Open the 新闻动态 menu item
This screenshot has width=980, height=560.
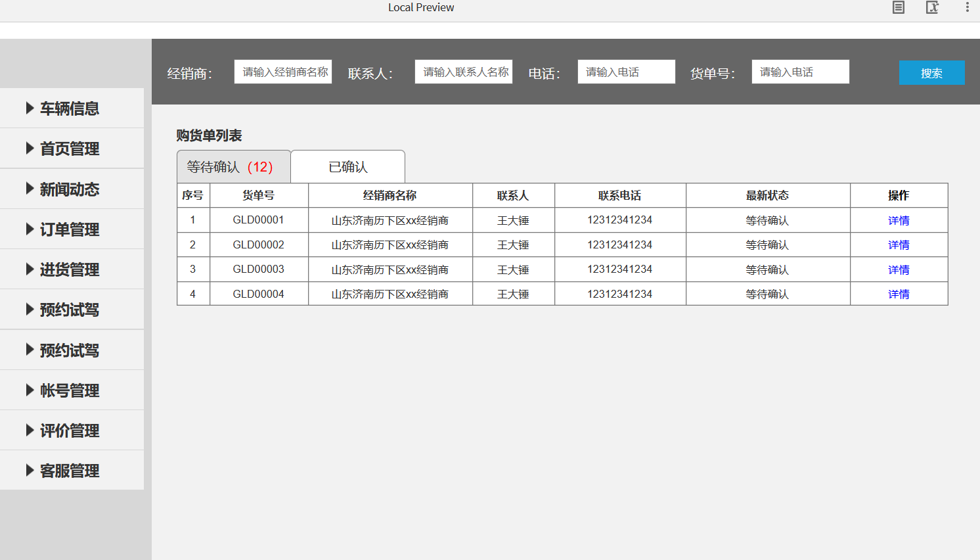[72, 189]
